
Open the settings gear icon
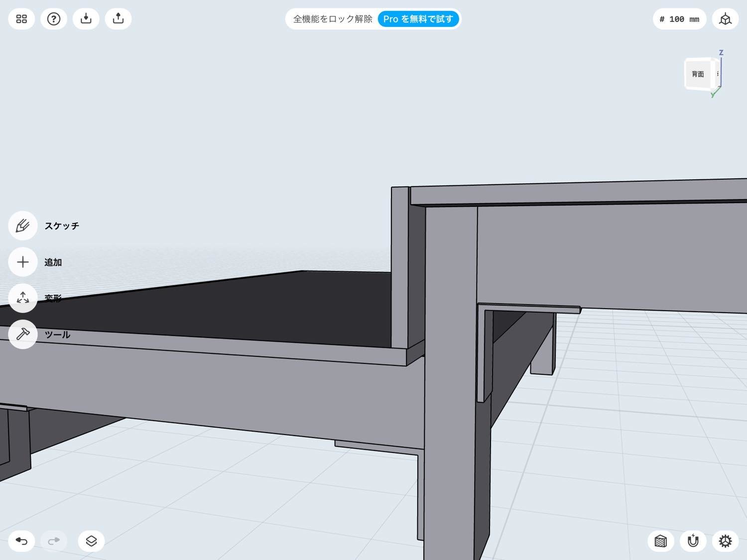(725, 541)
